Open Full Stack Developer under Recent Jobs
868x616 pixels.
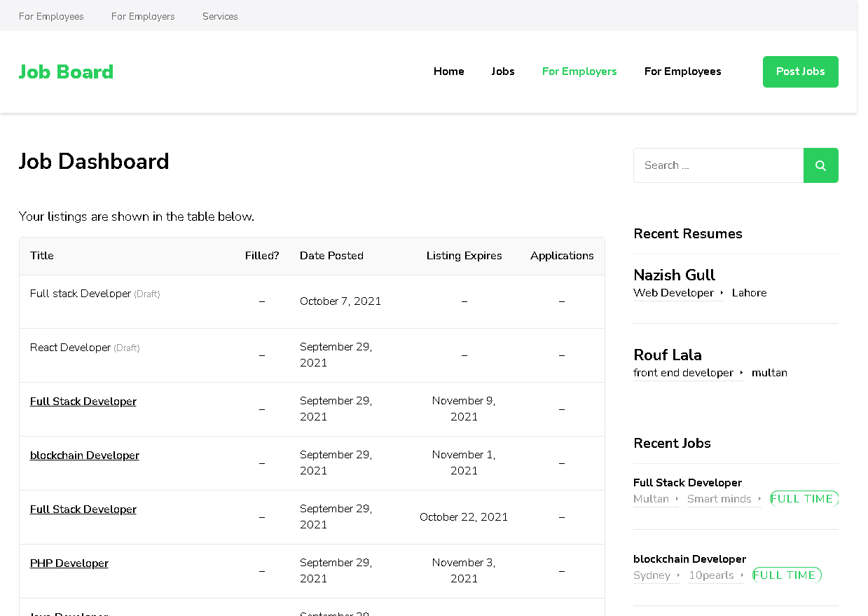tap(687, 483)
